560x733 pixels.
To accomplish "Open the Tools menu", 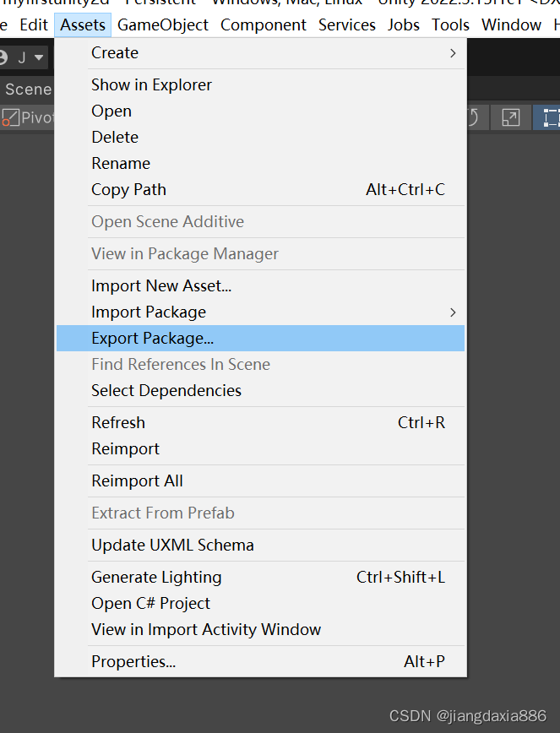I will [x=450, y=24].
